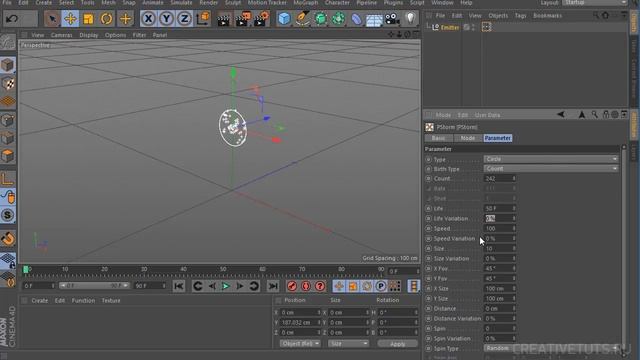Add a light object
The width and height of the screenshot is (640, 360).
[411, 18]
